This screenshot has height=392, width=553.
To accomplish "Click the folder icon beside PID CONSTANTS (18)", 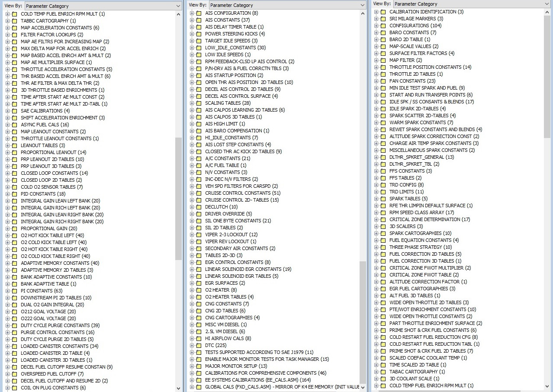I will coord(14,194).
